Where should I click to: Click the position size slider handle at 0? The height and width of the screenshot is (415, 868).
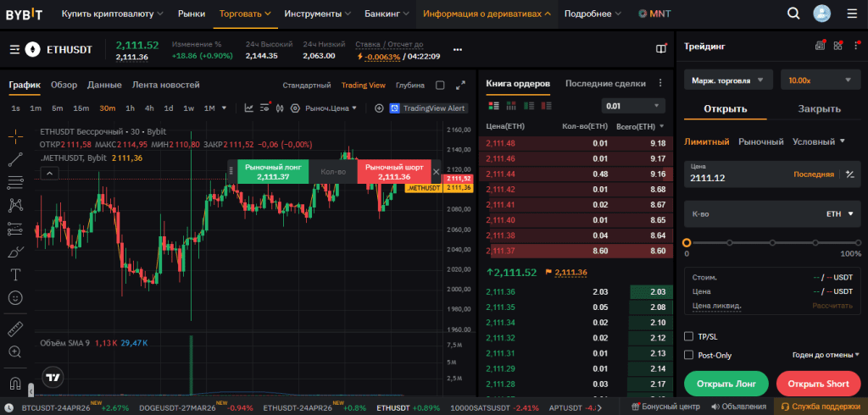click(x=687, y=242)
